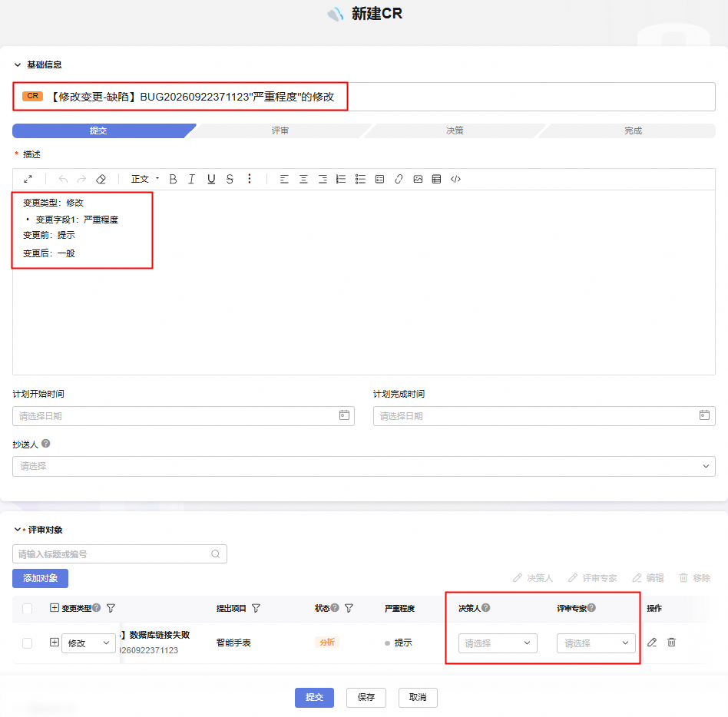Open the 评审专家 dropdown in the row
The image size is (728, 717).
pos(596,643)
